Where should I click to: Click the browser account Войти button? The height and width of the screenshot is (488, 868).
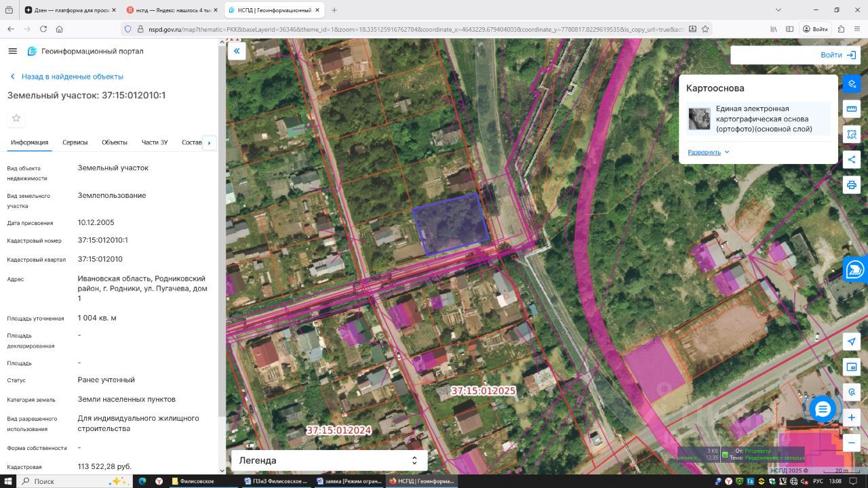pyautogui.click(x=816, y=29)
